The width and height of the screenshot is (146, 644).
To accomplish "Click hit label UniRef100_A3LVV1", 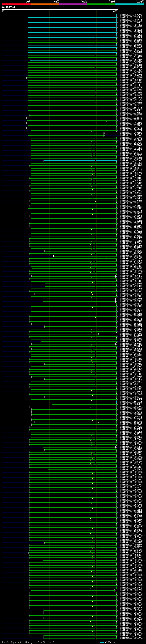I will click(131, 138).
